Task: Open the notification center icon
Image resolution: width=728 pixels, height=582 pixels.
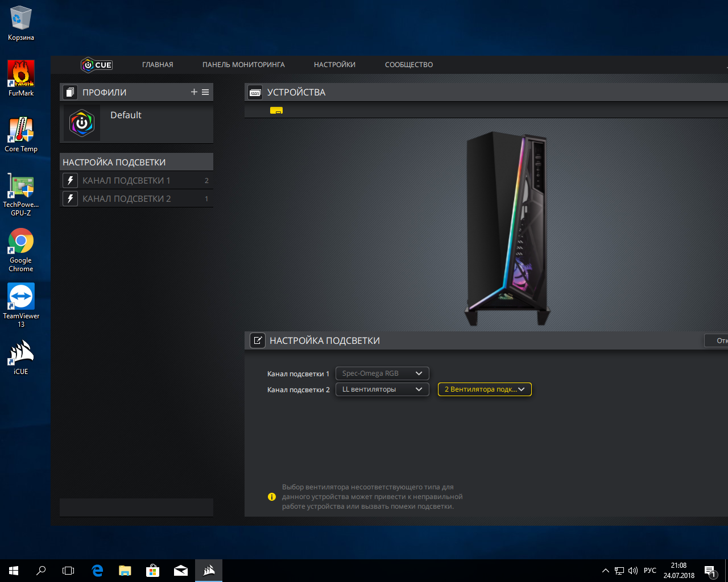Action: 710,571
